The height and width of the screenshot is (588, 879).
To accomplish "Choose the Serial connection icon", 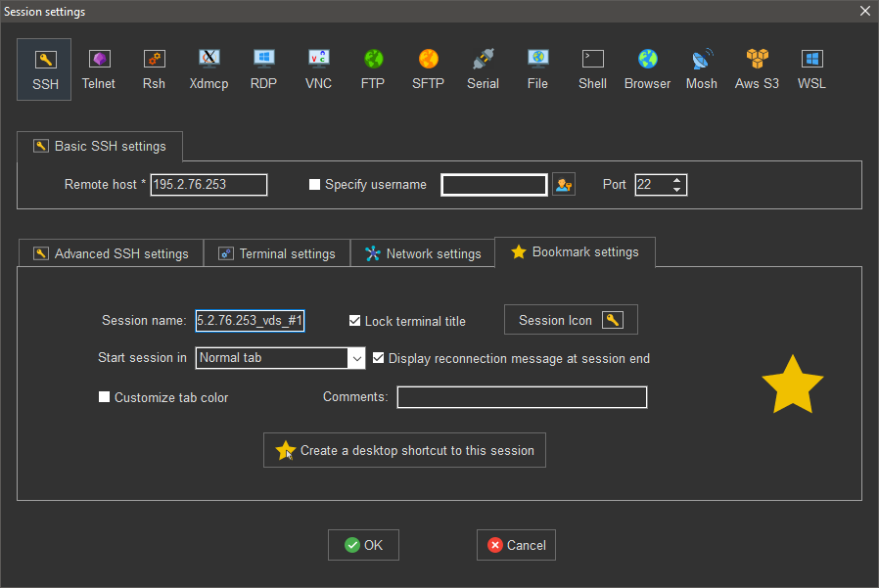I will coord(483,68).
